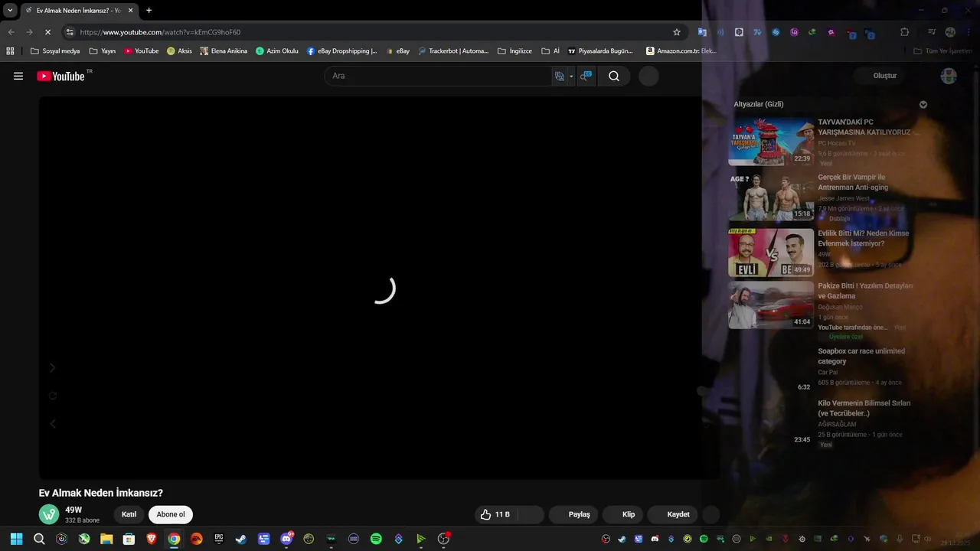Viewport: 980px width, 551px height.
Task: Click the 49W channel name
Action: point(73,510)
